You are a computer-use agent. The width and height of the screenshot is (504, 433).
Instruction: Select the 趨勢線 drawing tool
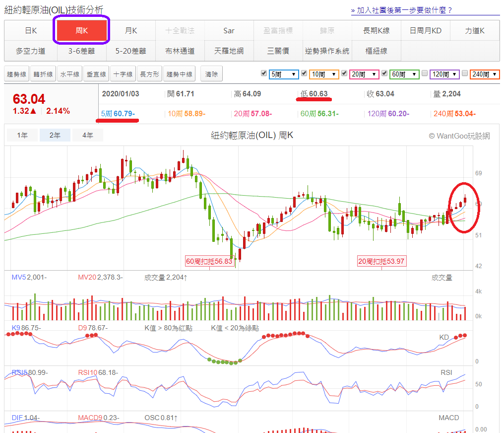17,74
